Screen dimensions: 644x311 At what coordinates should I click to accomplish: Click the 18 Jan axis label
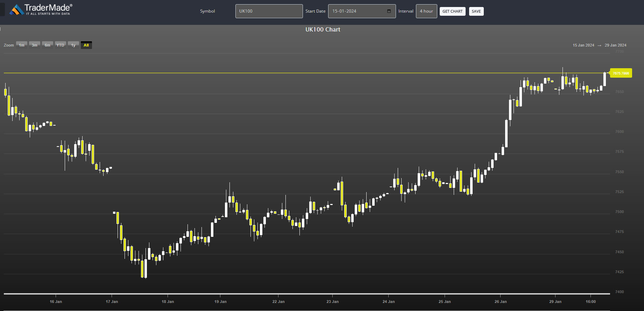coord(168,302)
